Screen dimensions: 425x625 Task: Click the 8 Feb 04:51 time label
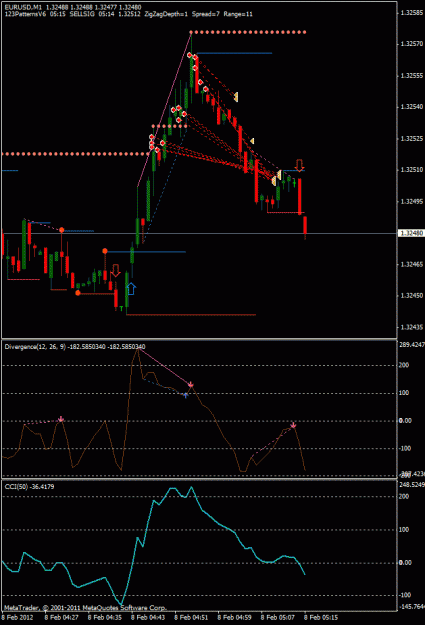pyautogui.click(x=191, y=617)
